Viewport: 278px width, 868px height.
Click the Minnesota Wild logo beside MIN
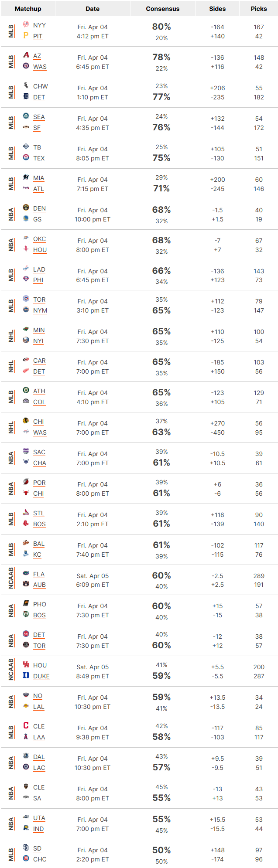[x=26, y=330]
